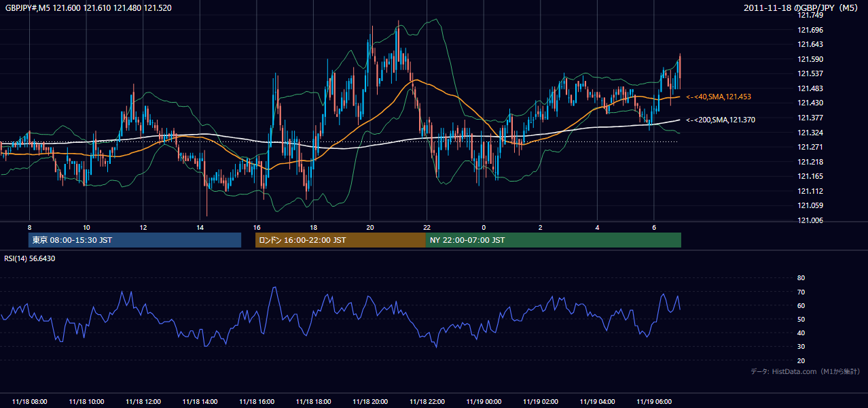This screenshot has width=868, height=408.
Task: Click the 11/18 08:00 time label
Action: pos(29,402)
